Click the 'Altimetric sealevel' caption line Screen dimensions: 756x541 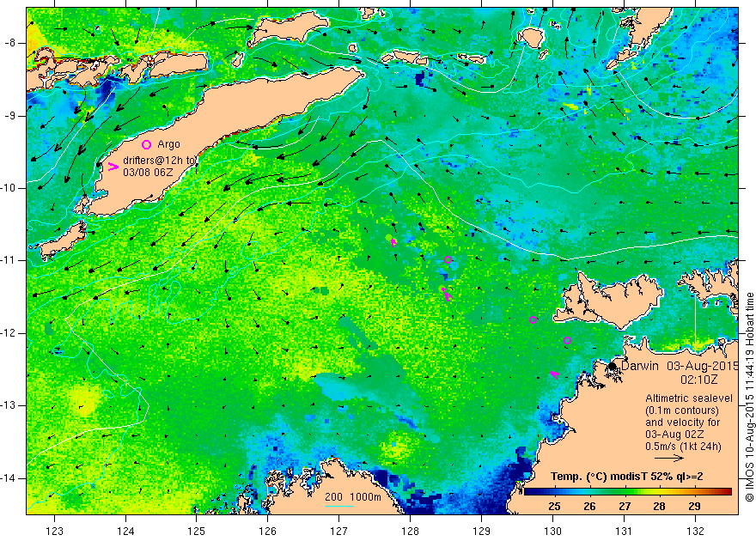(x=689, y=398)
